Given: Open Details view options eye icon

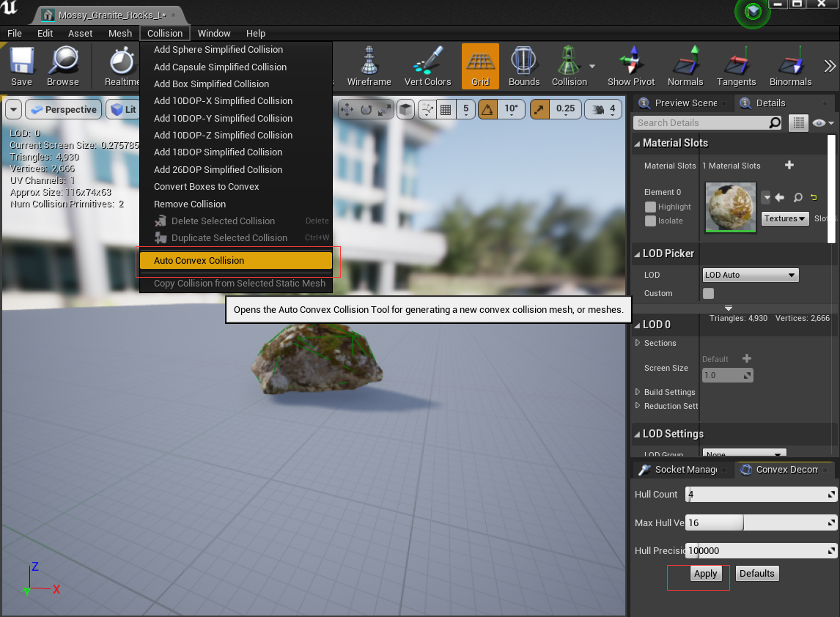Looking at the screenshot, I should coord(822,123).
